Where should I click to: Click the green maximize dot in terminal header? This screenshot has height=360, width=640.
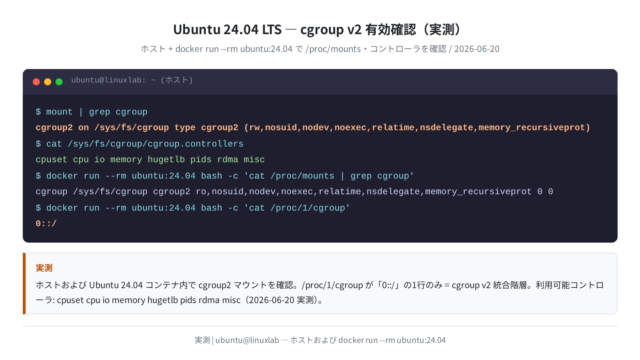[x=59, y=82]
